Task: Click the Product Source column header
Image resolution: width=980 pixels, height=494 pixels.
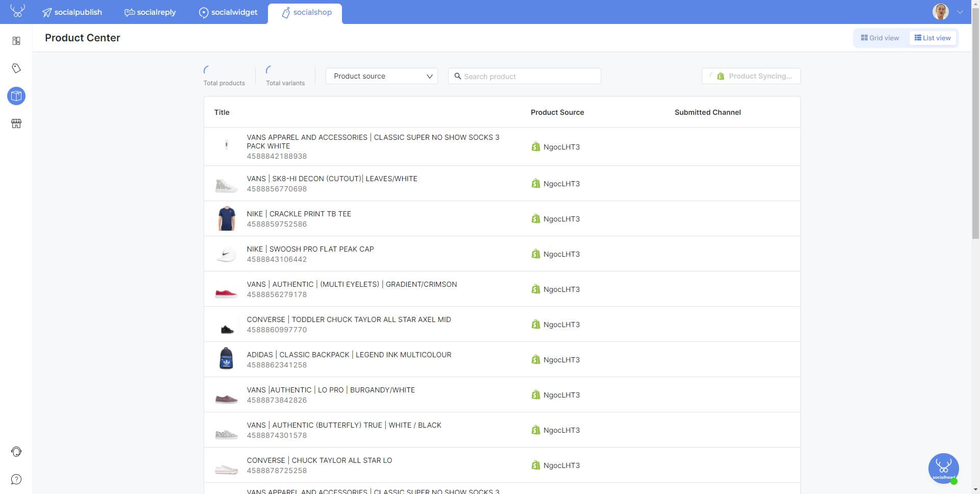Action: pyautogui.click(x=557, y=112)
